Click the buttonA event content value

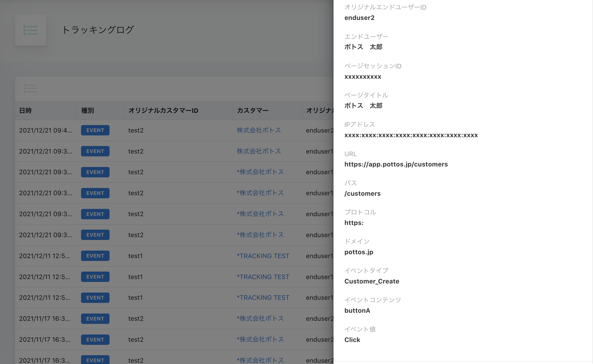357,311
